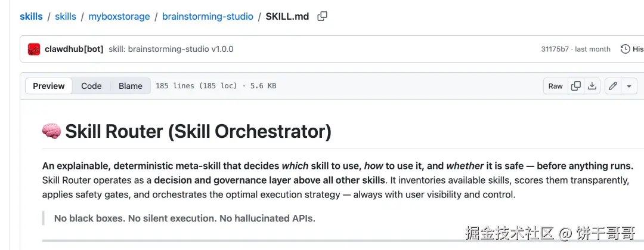
Task: Switch to the Preview view
Action: (49, 86)
